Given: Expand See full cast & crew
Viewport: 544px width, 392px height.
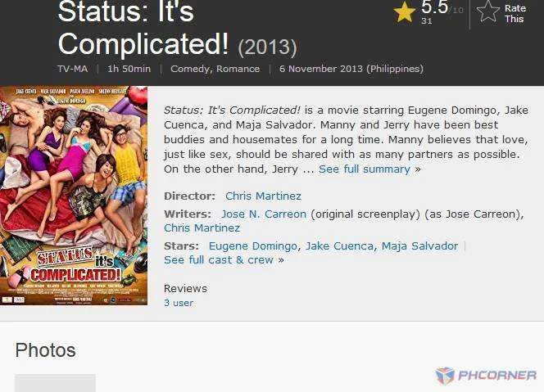Looking at the screenshot, I should point(219,260).
